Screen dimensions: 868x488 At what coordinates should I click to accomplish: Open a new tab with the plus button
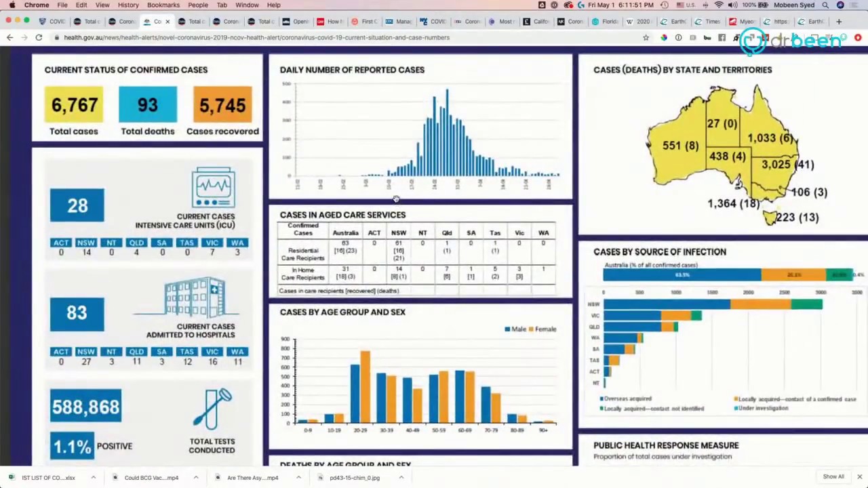(x=839, y=22)
